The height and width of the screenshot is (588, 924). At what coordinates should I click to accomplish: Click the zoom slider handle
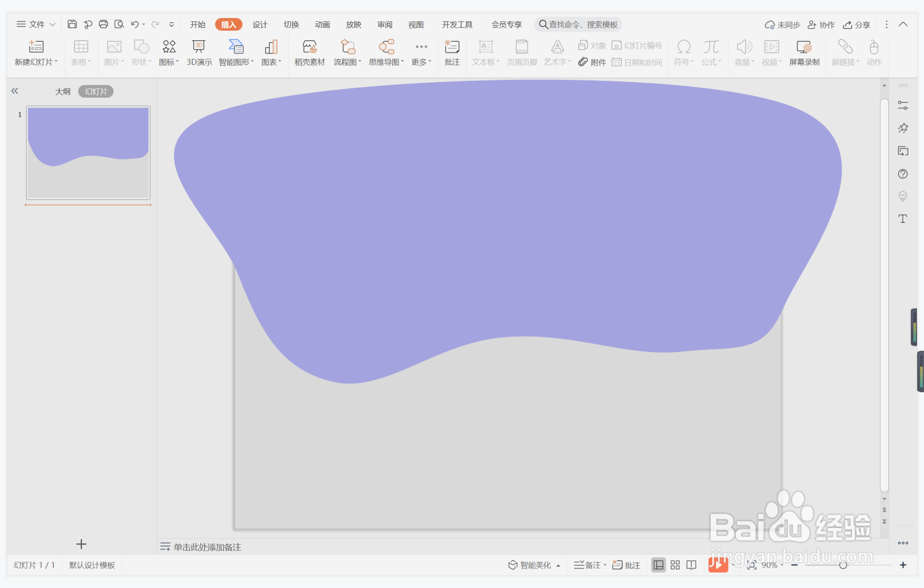tap(843, 565)
